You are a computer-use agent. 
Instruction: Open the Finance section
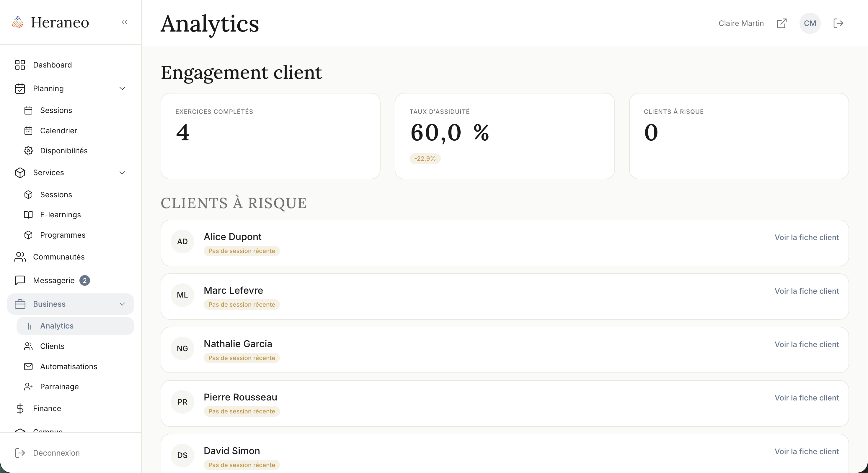coord(47,408)
